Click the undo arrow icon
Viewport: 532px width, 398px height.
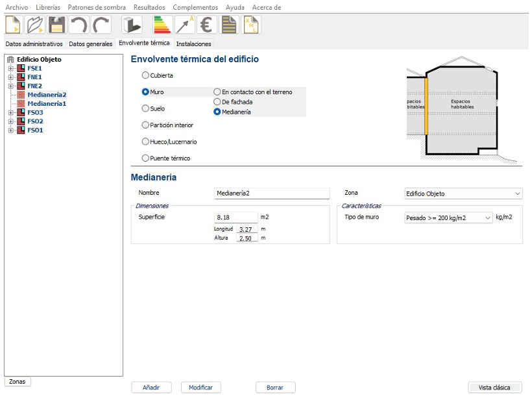coord(79,25)
